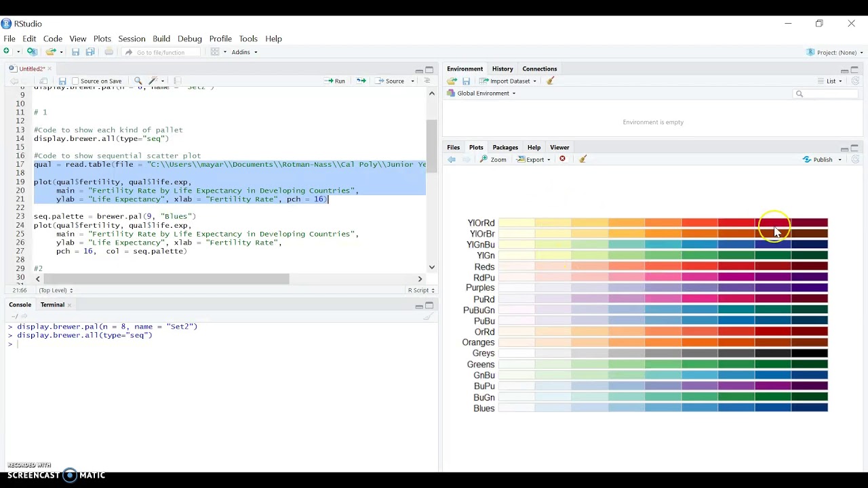Click the editor vertical scrollbar thumb
Viewport: 868px width, 488px height.
431,146
